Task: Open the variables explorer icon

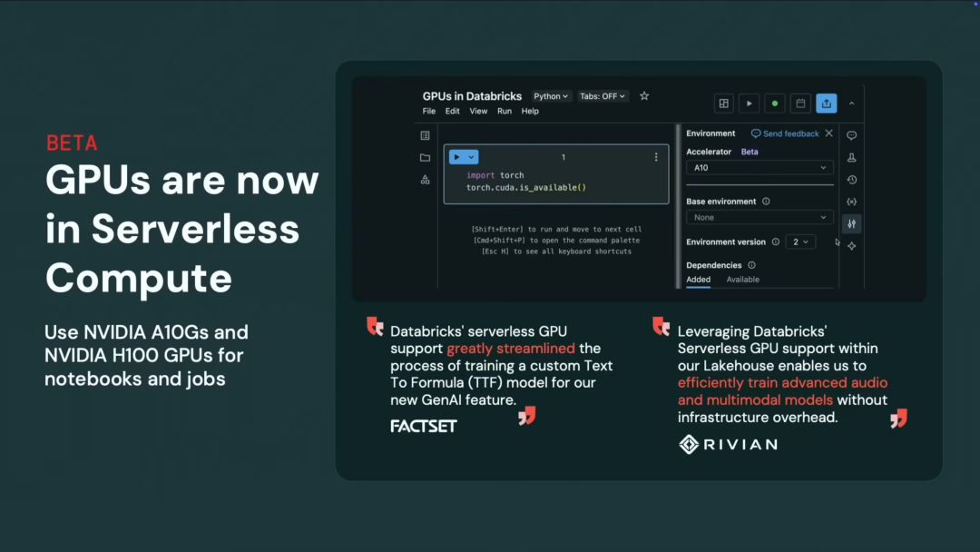Action: (x=852, y=202)
